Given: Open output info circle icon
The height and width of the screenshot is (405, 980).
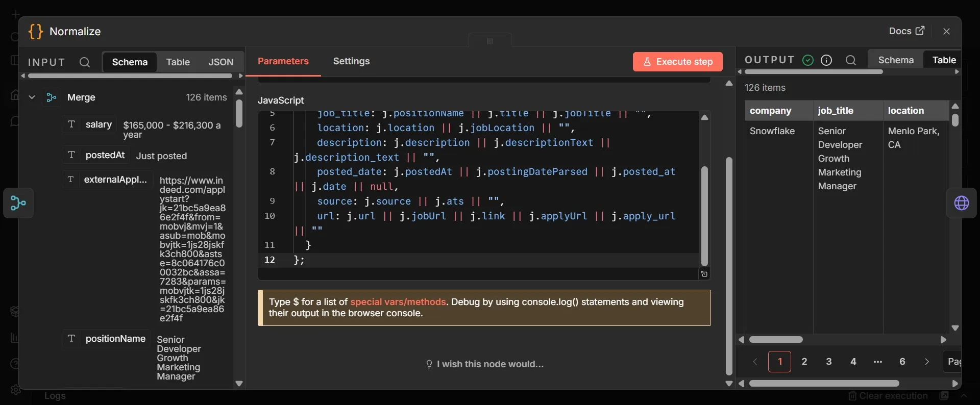Looking at the screenshot, I should tap(826, 60).
